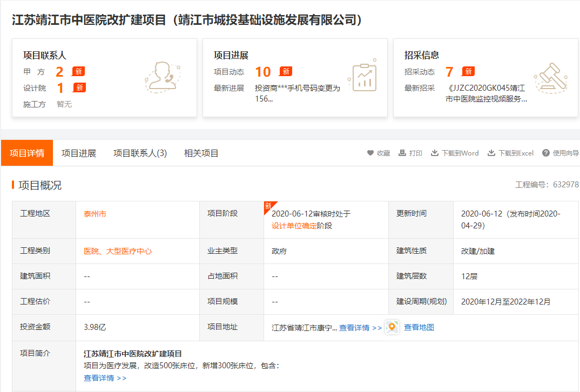Click the 建筑面积 label cell

44,276
